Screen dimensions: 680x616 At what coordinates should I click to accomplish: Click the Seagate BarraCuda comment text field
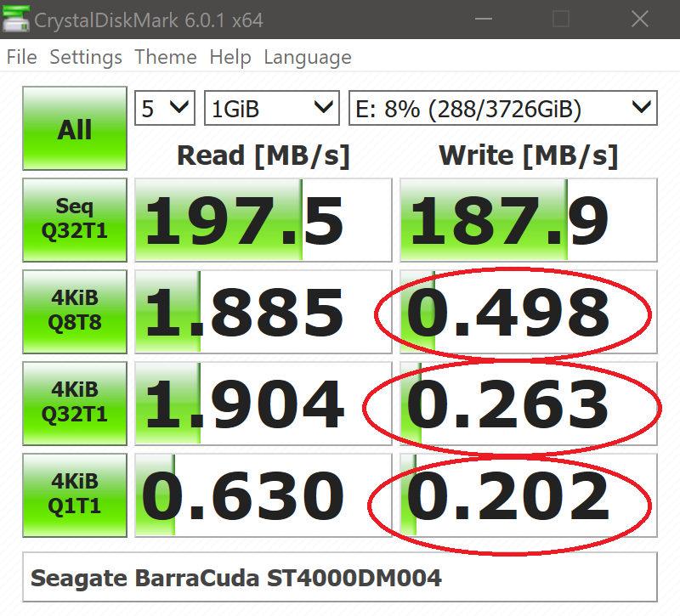339,578
